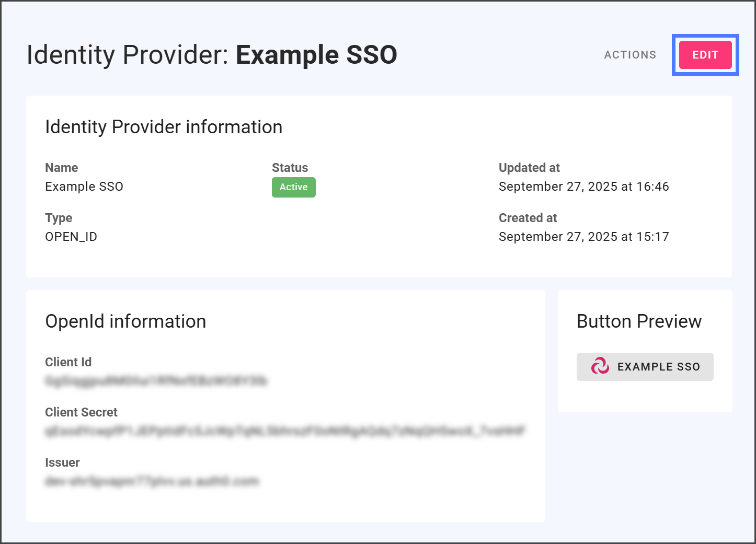This screenshot has height=544, width=756.
Task: Click the Updated at timestamp value
Action: (x=583, y=187)
